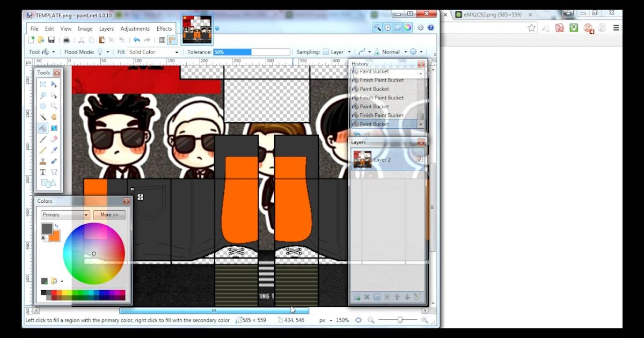Select the Paint Bucket tool

tap(43, 128)
